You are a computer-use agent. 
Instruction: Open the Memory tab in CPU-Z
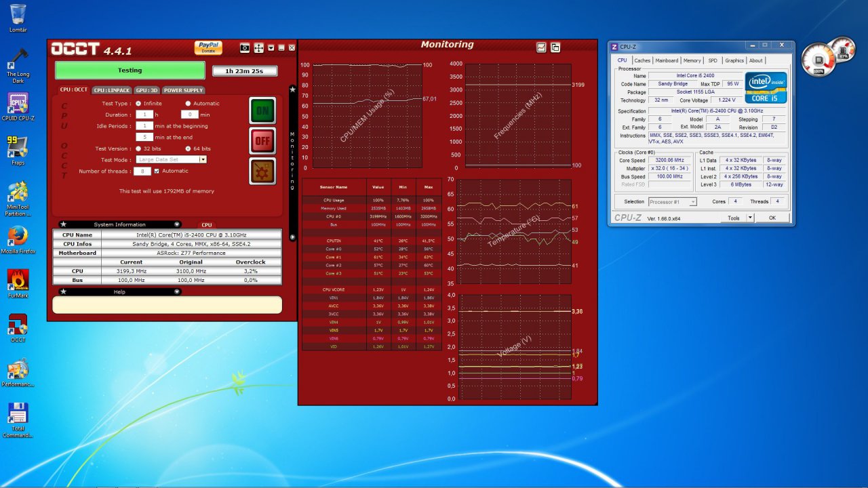click(x=692, y=60)
